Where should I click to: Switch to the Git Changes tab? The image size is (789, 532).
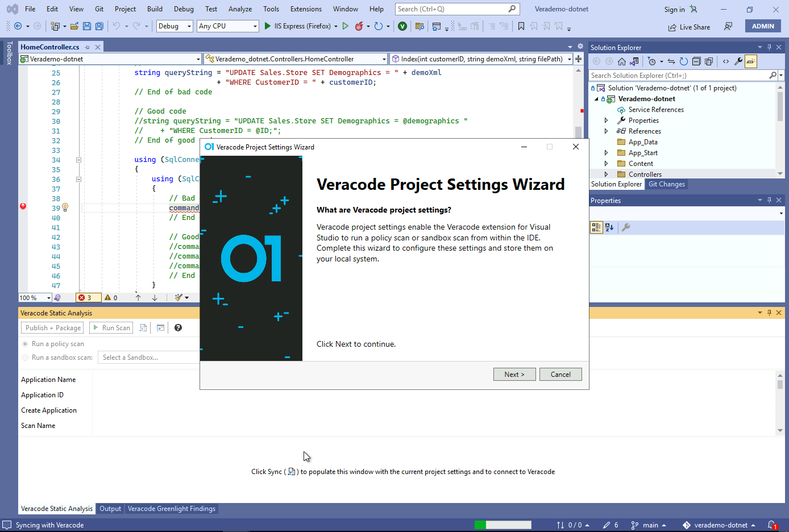pos(666,184)
